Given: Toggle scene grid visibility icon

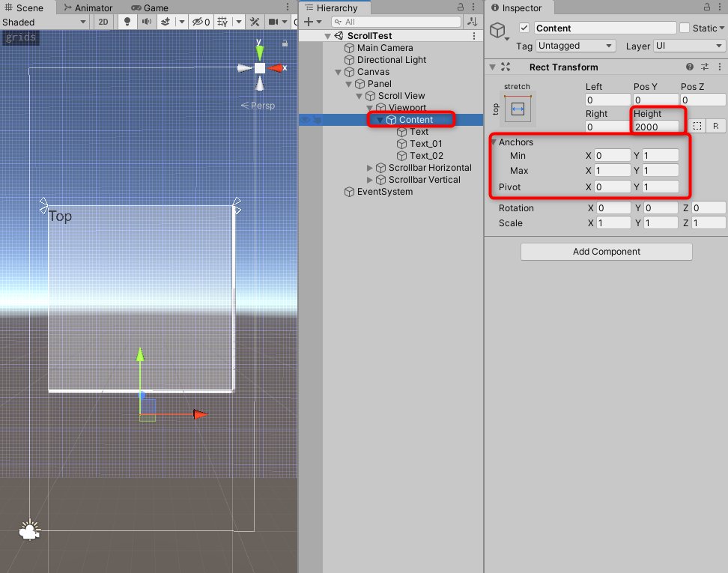Looking at the screenshot, I should [222, 22].
